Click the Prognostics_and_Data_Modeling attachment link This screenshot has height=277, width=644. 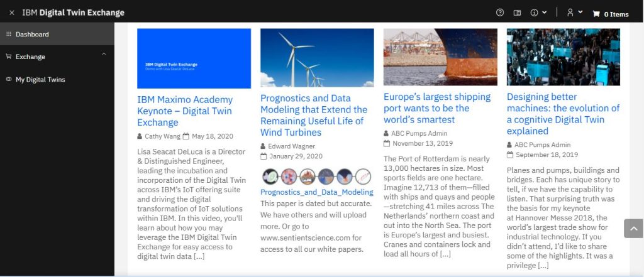point(316,192)
